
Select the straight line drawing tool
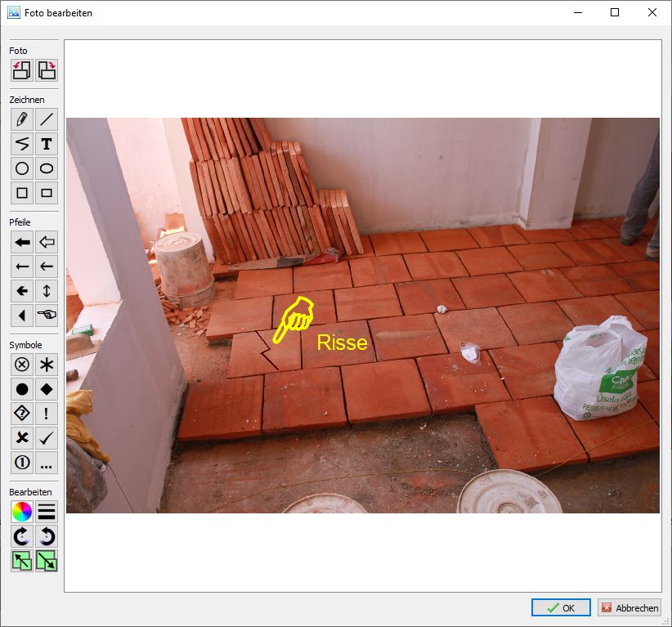tap(47, 119)
